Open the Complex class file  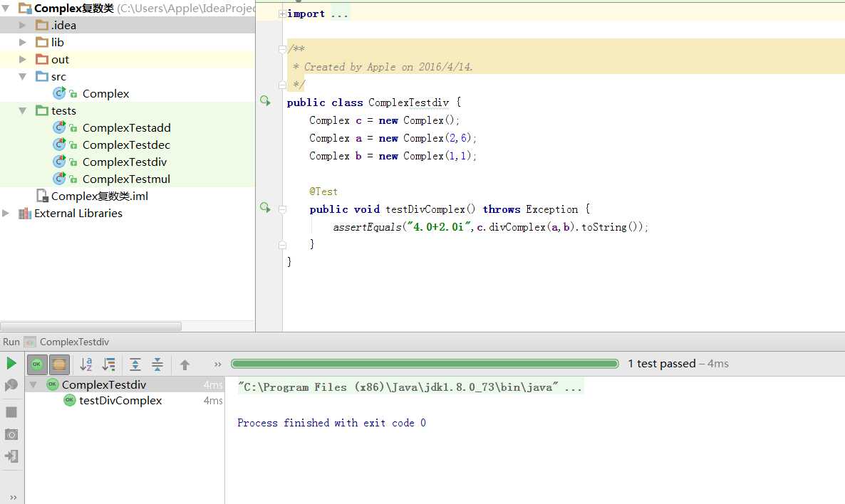tap(105, 94)
